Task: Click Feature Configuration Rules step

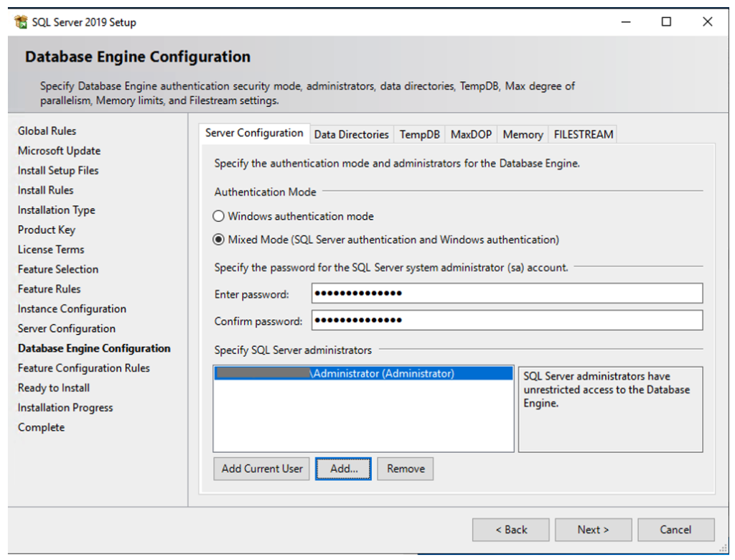Action: (84, 368)
